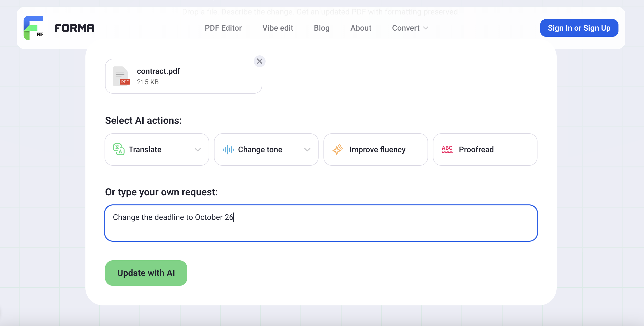The width and height of the screenshot is (644, 326).
Task: Click the Change tone waveform icon
Action: coord(228,149)
